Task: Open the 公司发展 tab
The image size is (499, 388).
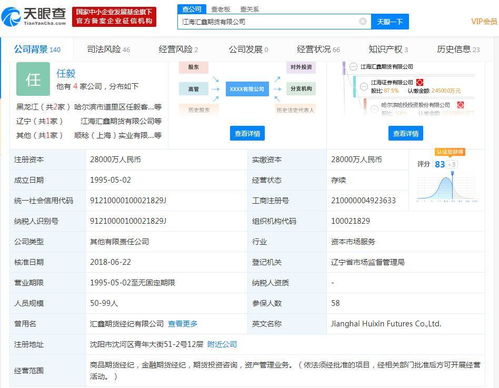Action: pyautogui.click(x=248, y=50)
